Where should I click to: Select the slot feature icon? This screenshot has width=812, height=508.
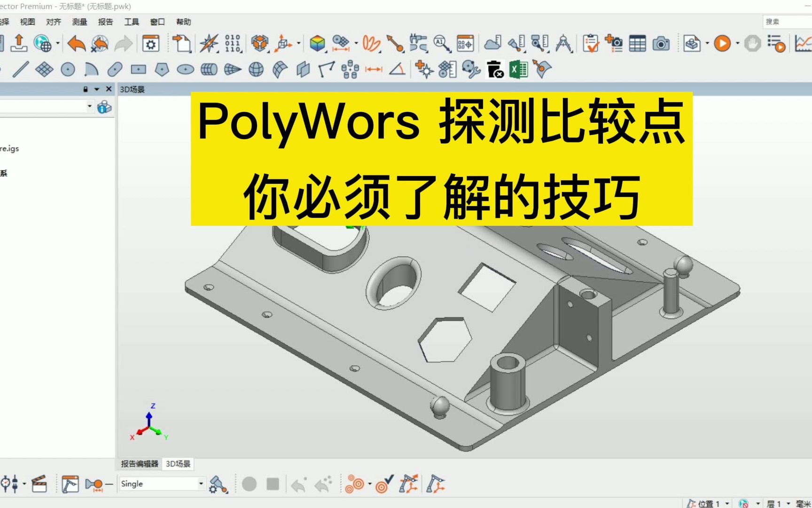tap(115, 70)
